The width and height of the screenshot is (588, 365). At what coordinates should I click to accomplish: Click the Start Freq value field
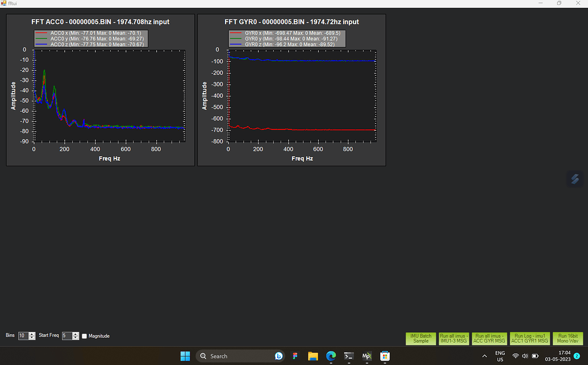point(66,336)
